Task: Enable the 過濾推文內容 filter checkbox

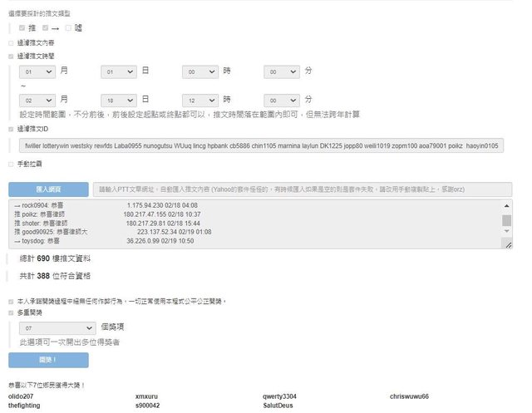Action: pos(11,42)
